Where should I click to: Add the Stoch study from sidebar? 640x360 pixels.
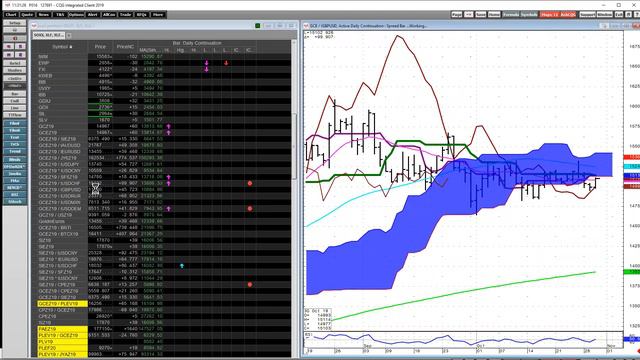pos(15,202)
